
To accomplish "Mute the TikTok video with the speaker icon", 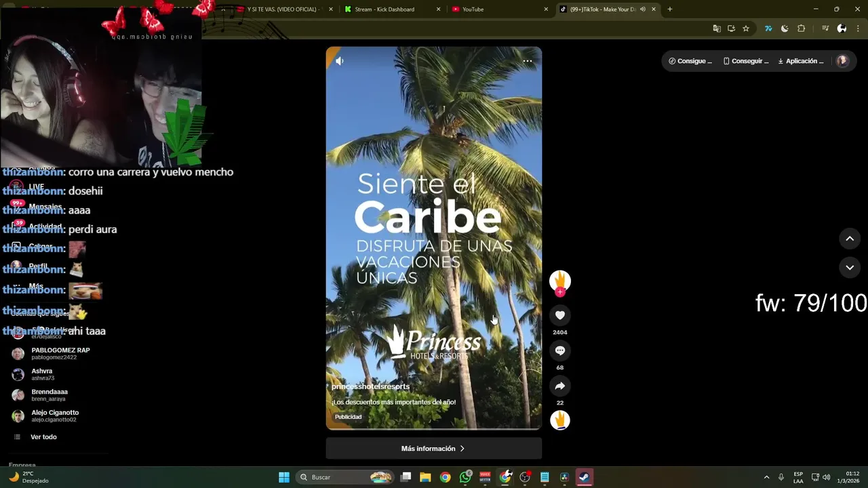I will (339, 61).
